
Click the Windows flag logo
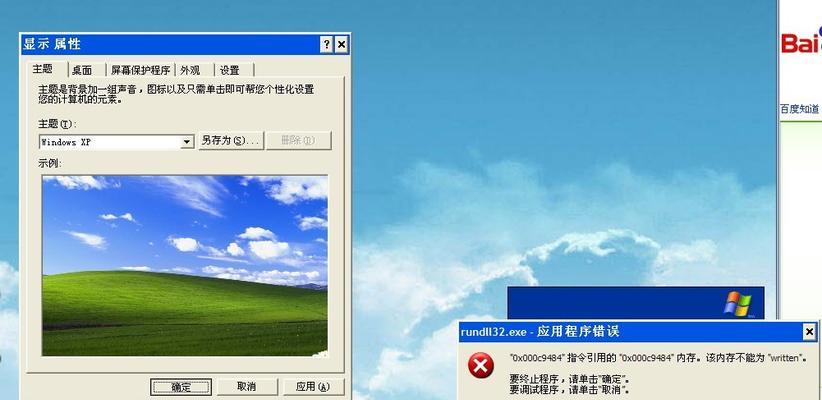[738, 304]
